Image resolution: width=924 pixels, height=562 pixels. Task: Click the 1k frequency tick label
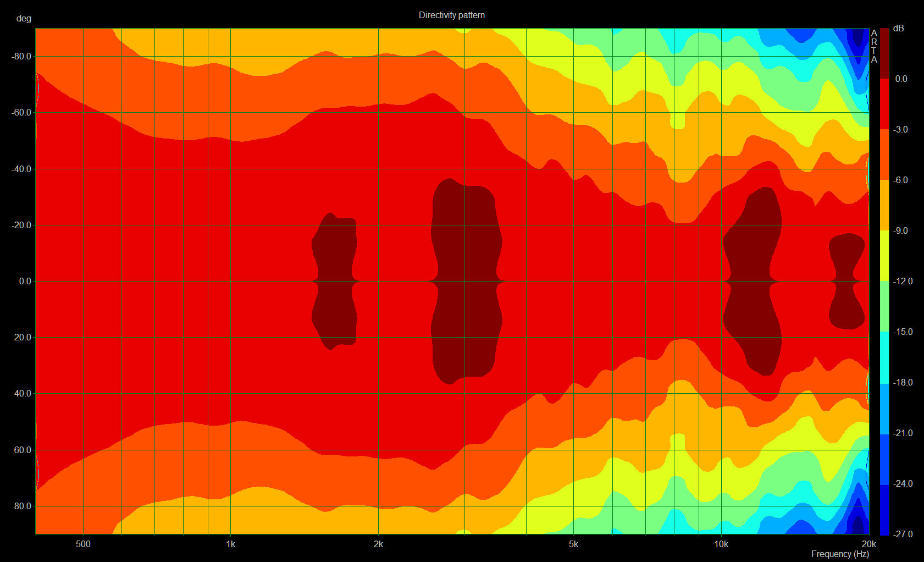[x=230, y=544]
